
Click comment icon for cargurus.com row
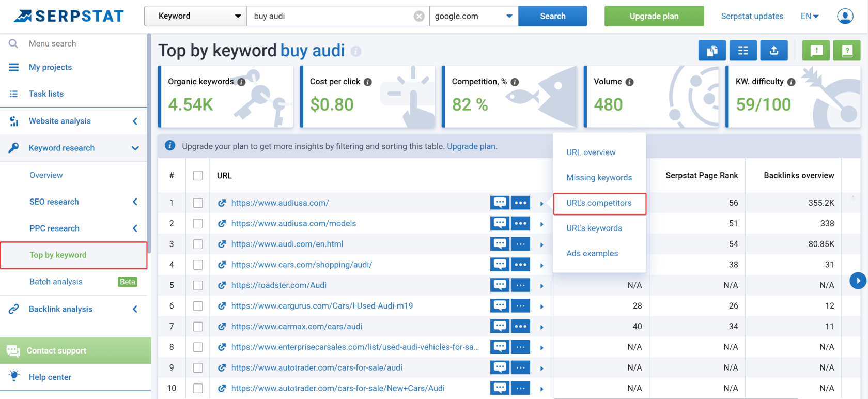(x=500, y=306)
